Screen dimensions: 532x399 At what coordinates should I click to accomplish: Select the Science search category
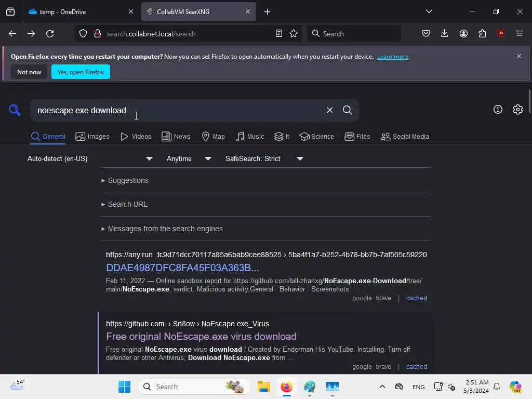point(316,137)
